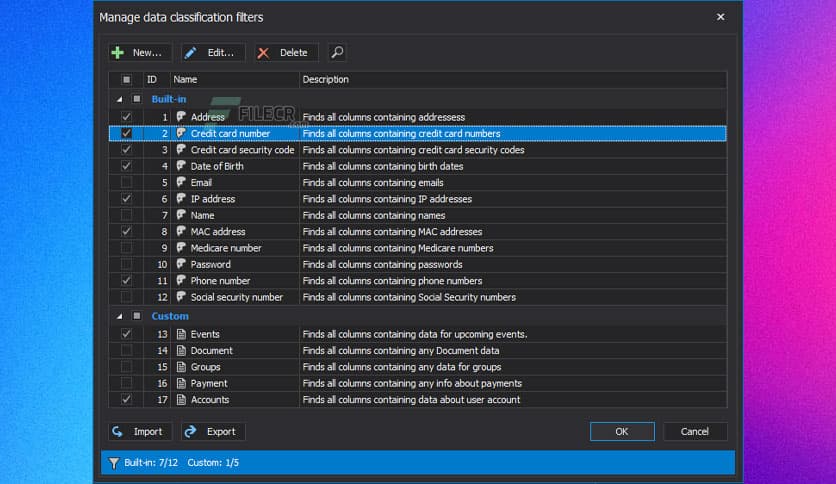
Task: Close the Manage data classification filters dialog
Action: coord(720,17)
